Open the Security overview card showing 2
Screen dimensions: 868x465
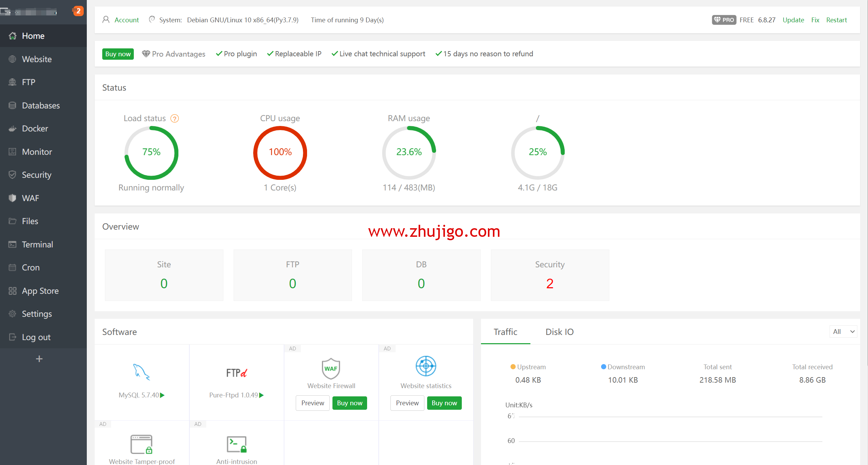click(550, 275)
